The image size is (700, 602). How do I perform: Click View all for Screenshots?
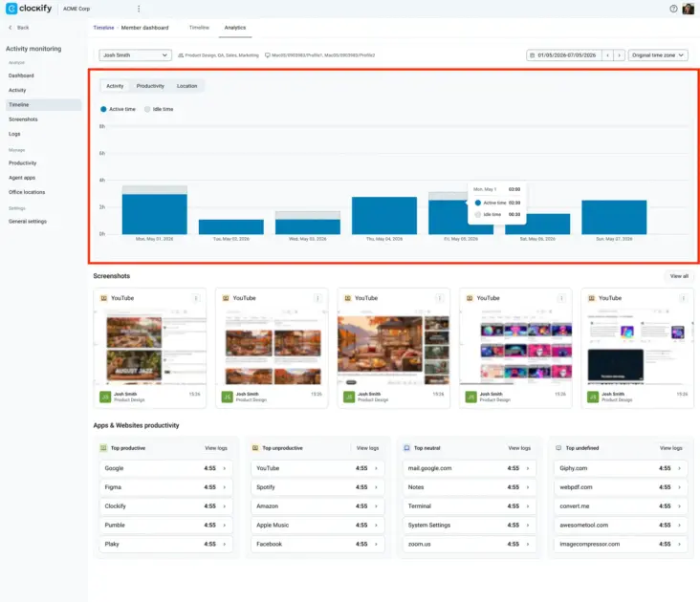679,276
